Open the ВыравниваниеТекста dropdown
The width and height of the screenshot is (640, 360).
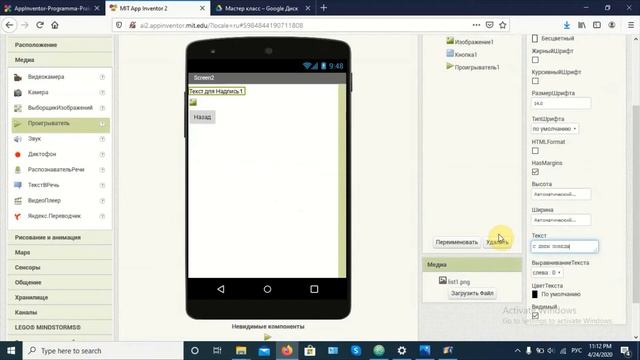point(547,272)
